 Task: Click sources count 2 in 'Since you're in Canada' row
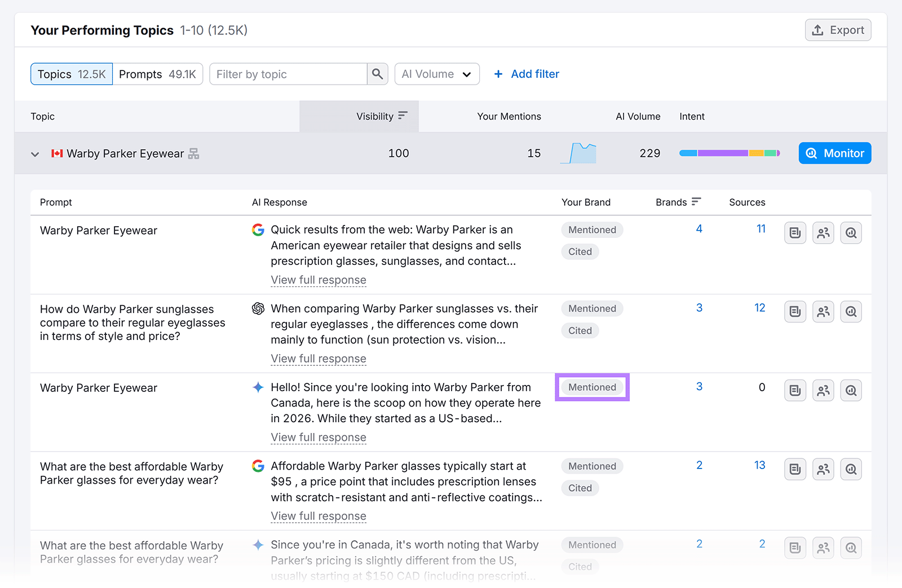coord(762,544)
